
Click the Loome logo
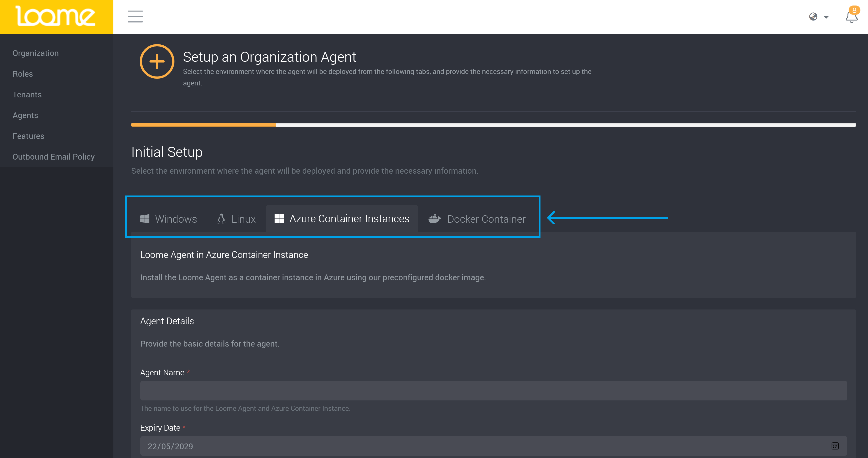pyautogui.click(x=56, y=16)
